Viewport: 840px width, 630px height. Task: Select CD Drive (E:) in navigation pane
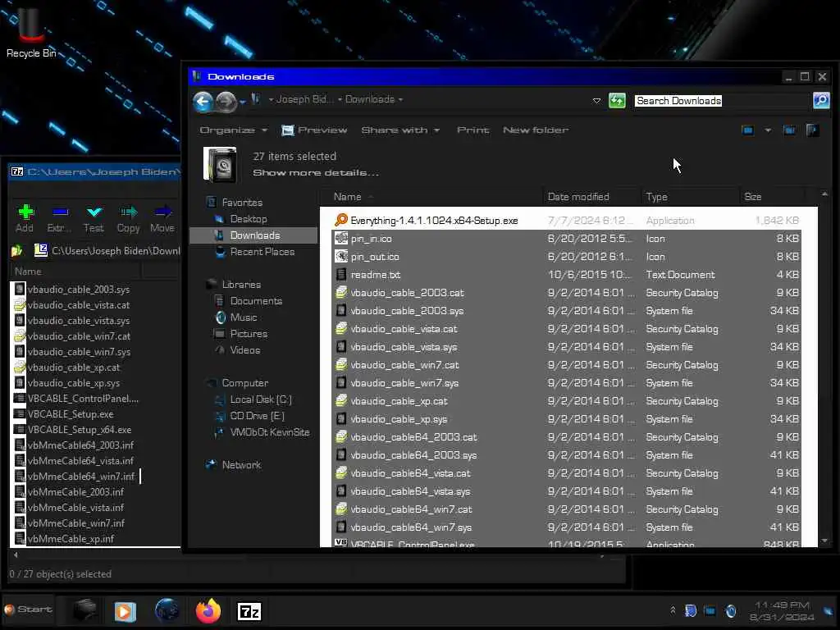coord(257,416)
